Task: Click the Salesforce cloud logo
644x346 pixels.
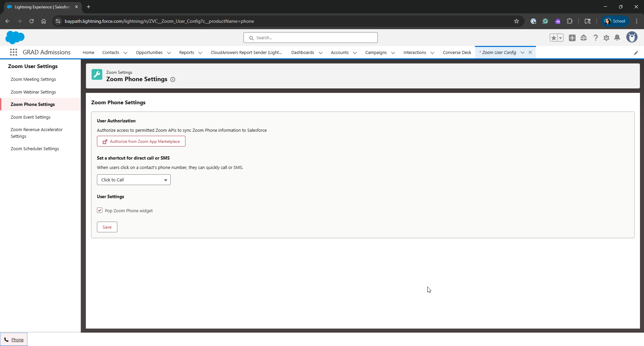Action: [x=15, y=37]
